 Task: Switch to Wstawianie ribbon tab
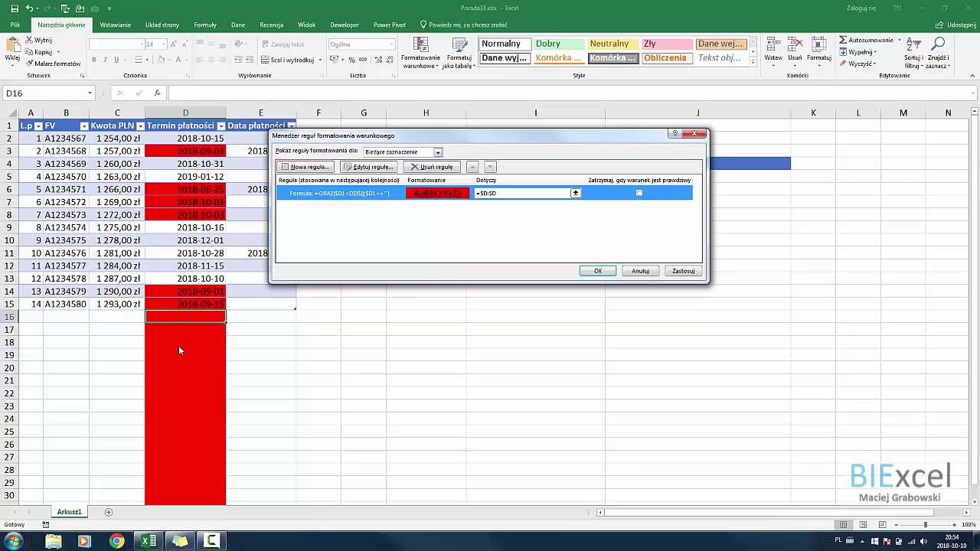point(115,24)
